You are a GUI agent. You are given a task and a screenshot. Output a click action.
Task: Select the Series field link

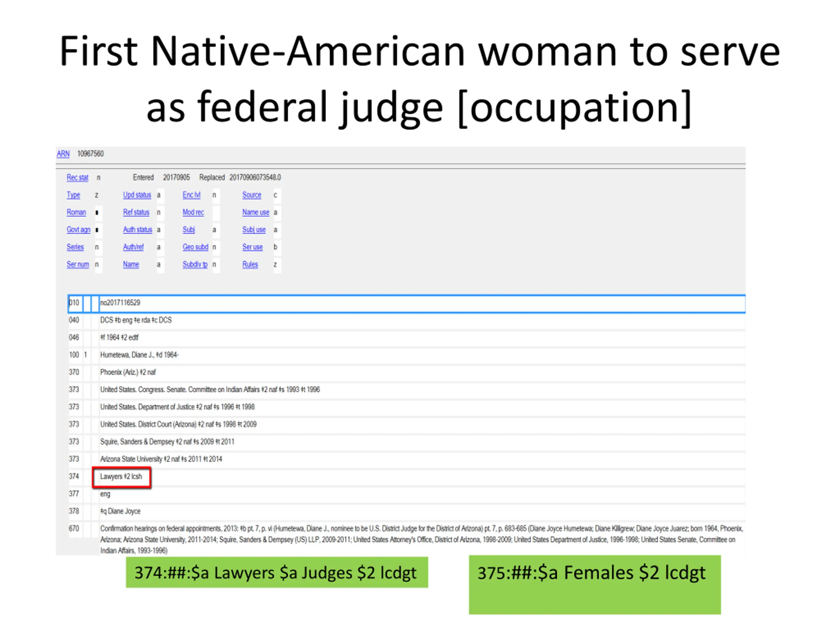point(75,247)
